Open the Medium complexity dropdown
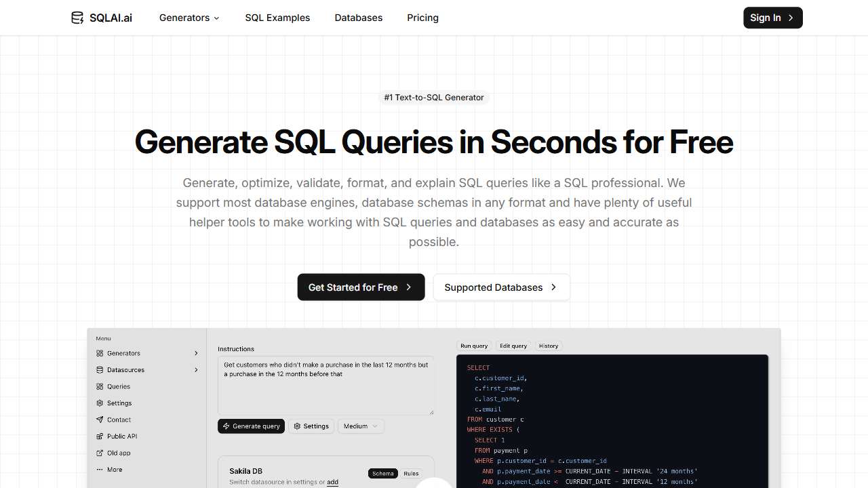 coord(361,426)
